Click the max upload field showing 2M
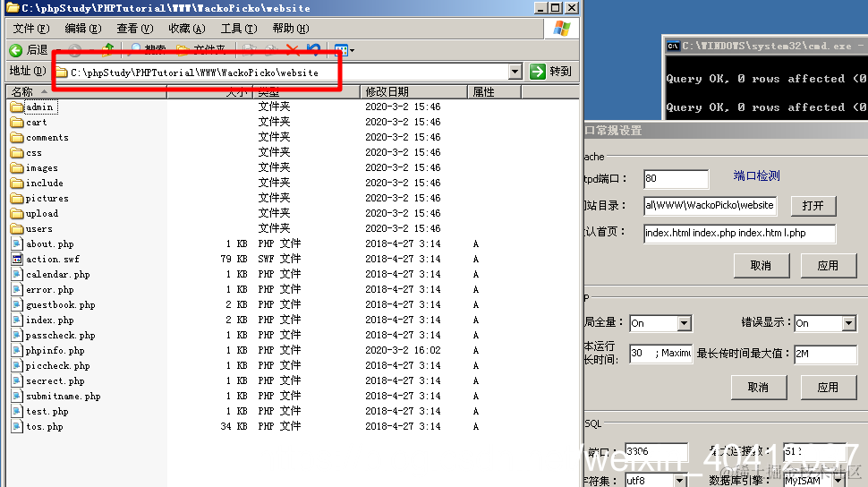This screenshot has height=487, width=868. pyautogui.click(x=825, y=354)
